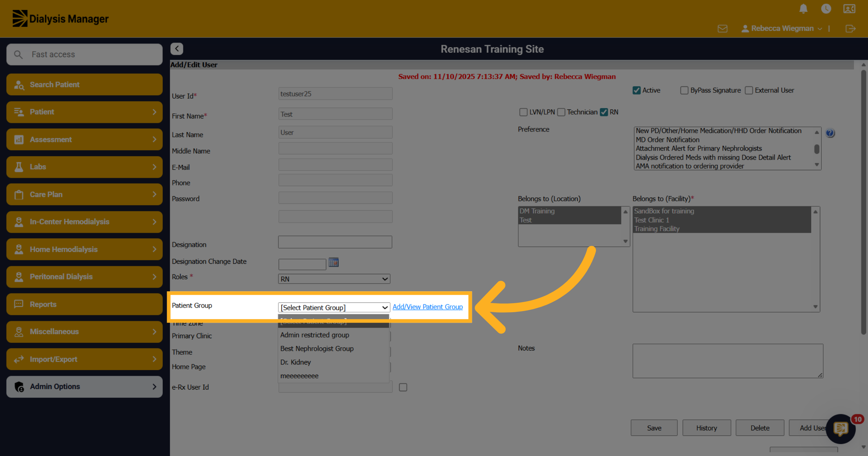
Task: Click the Delete button
Action: coord(760,428)
